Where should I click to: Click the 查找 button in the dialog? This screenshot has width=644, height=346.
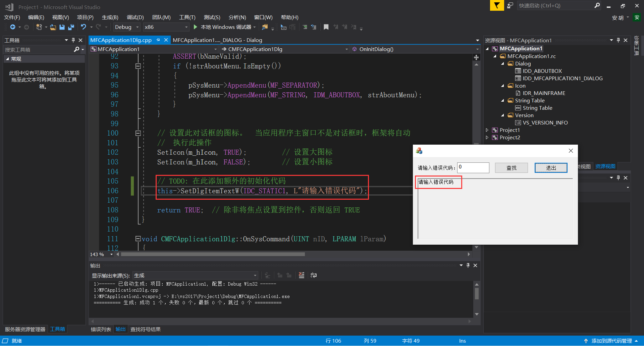point(512,168)
